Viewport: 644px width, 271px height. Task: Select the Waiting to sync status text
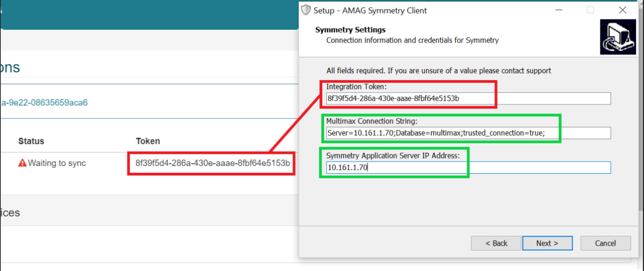click(57, 163)
